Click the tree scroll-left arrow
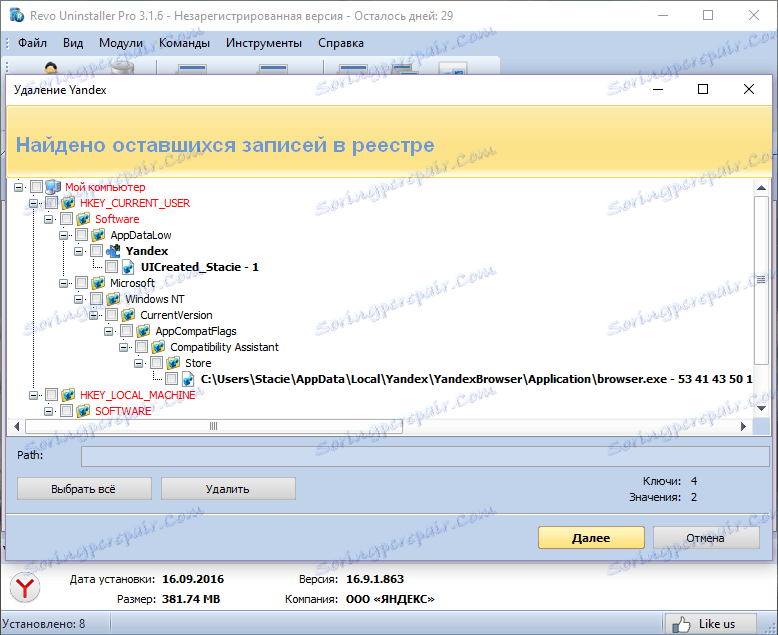 (16, 426)
